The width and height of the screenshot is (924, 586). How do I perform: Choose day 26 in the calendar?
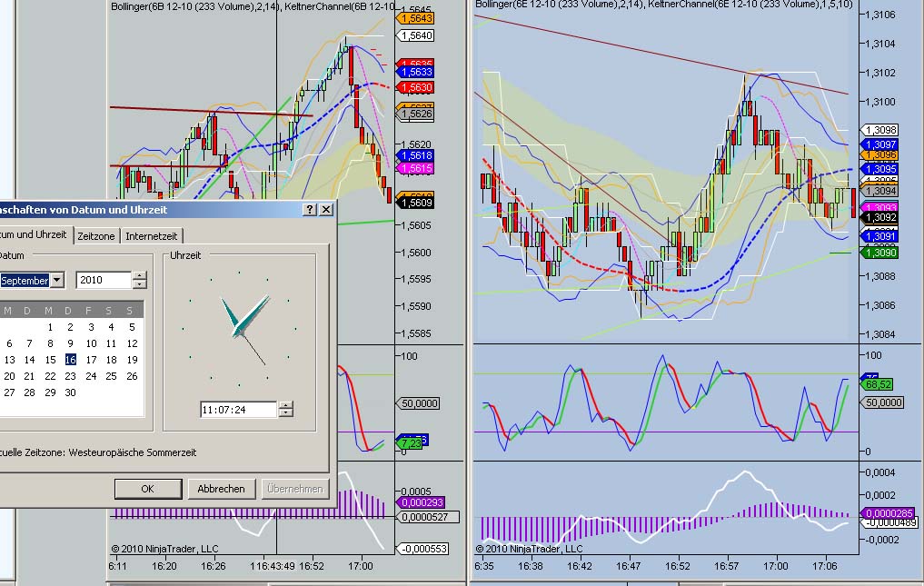(x=132, y=376)
